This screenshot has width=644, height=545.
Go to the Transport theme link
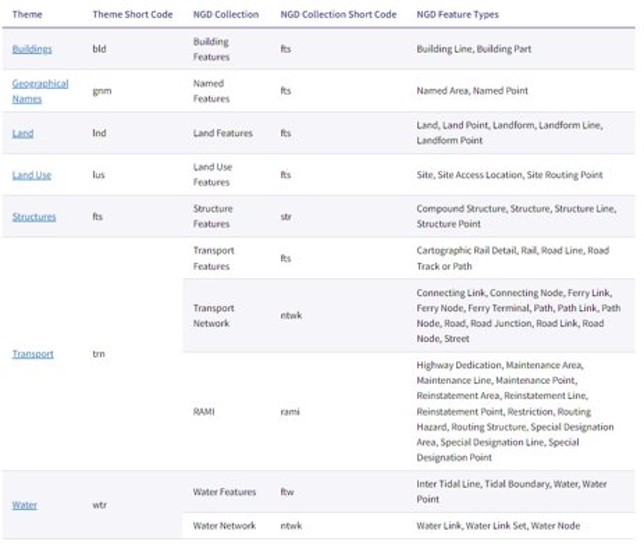(x=33, y=354)
